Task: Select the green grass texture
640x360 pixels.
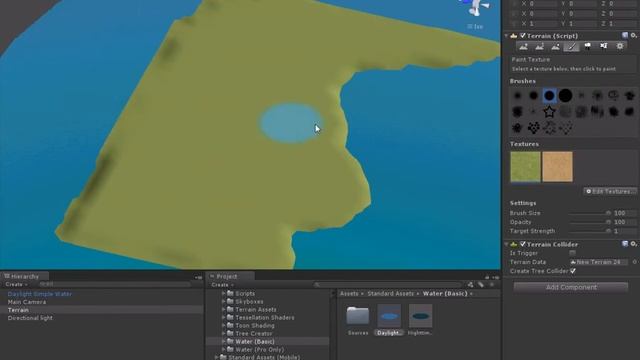Action: tap(525, 167)
